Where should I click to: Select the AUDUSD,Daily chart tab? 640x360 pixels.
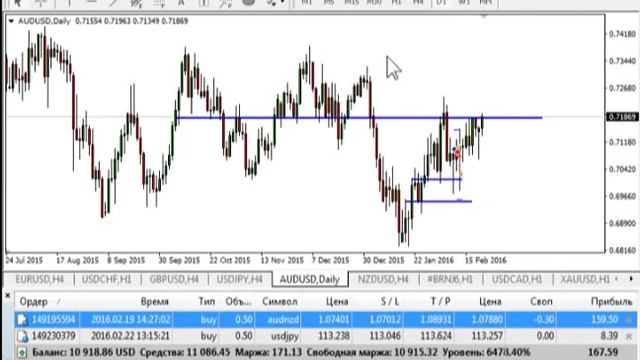coord(309,280)
